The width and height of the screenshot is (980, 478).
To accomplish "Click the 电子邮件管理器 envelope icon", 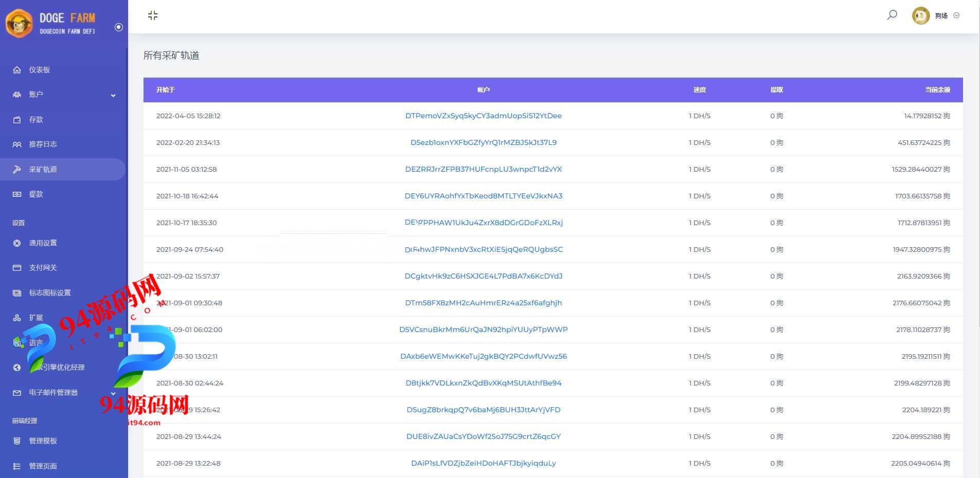I will click(x=17, y=393).
